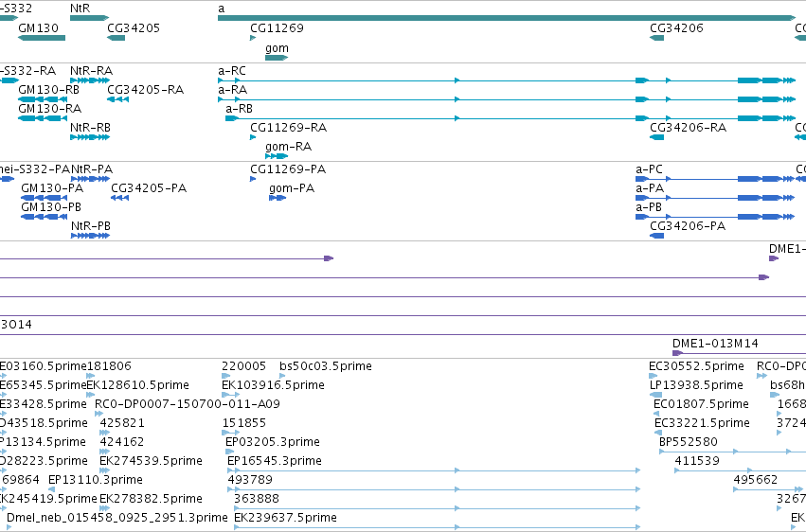
Task: Select the a-PC protein feature
Action: pos(715,179)
